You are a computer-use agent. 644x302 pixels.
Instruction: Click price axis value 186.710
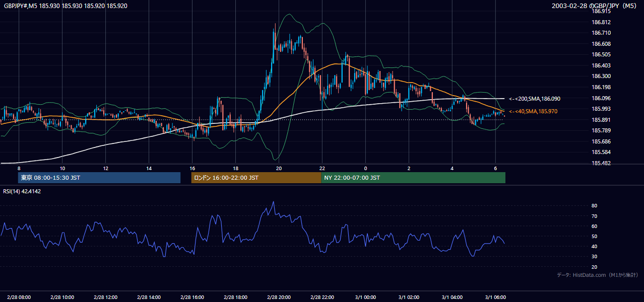pyautogui.click(x=601, y=33)
